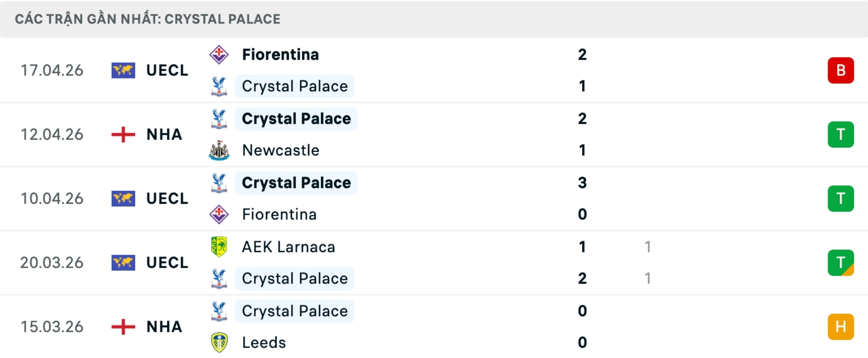Click the Fiorentina crest in the 10.04.26 match

pos(219,214)
